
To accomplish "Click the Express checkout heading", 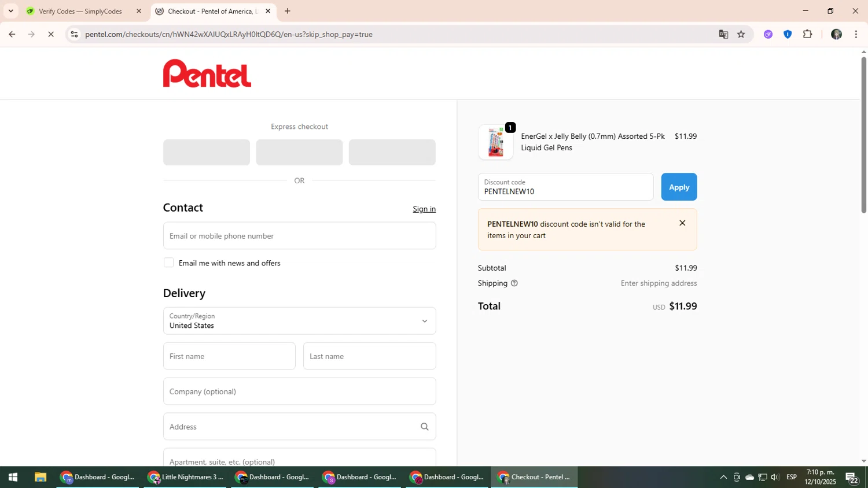I will 299,127.
